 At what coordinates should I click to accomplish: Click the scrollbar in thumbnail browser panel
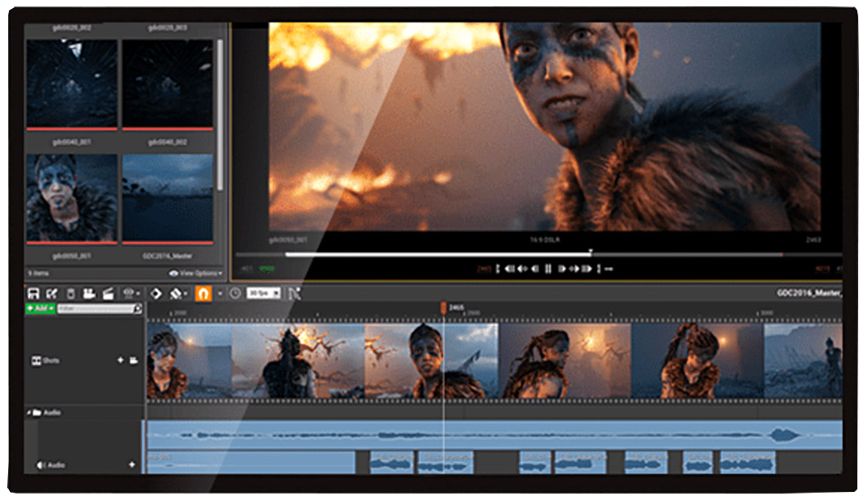(220, 115)
